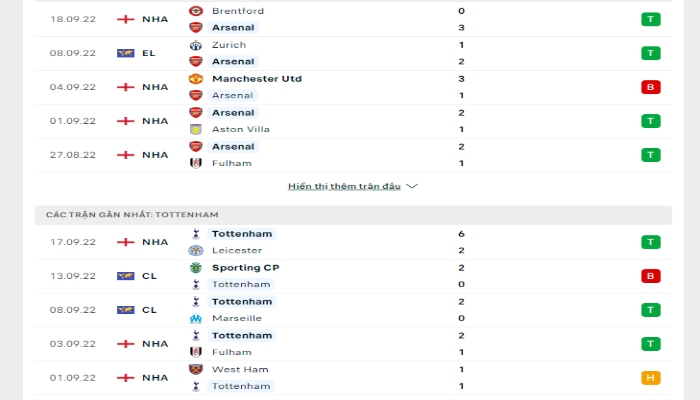Click the EL league flag for Zurich match
Screen dimensions: 700x400
click(x=125, y=53)
